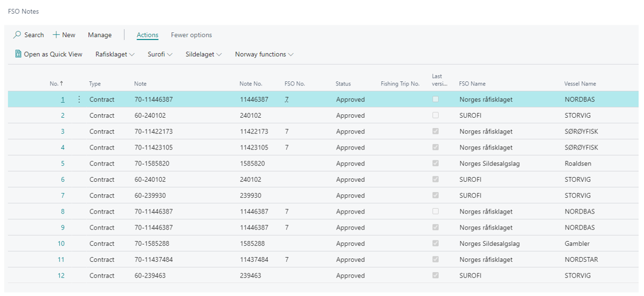Switch to the Actions tab
This screenshot has height=296, width=644.
pyautogui.click(x=147, y=35)
